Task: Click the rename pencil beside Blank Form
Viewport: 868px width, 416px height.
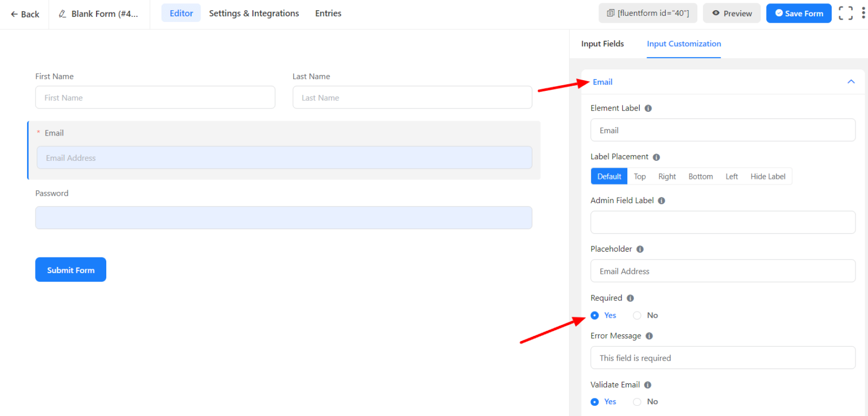Action: click(x=62, y=12)
